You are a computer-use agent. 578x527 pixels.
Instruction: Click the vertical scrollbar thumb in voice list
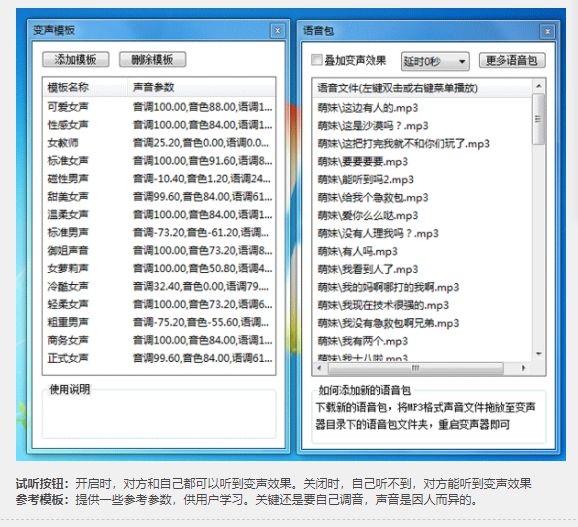(x=539, y=119)
